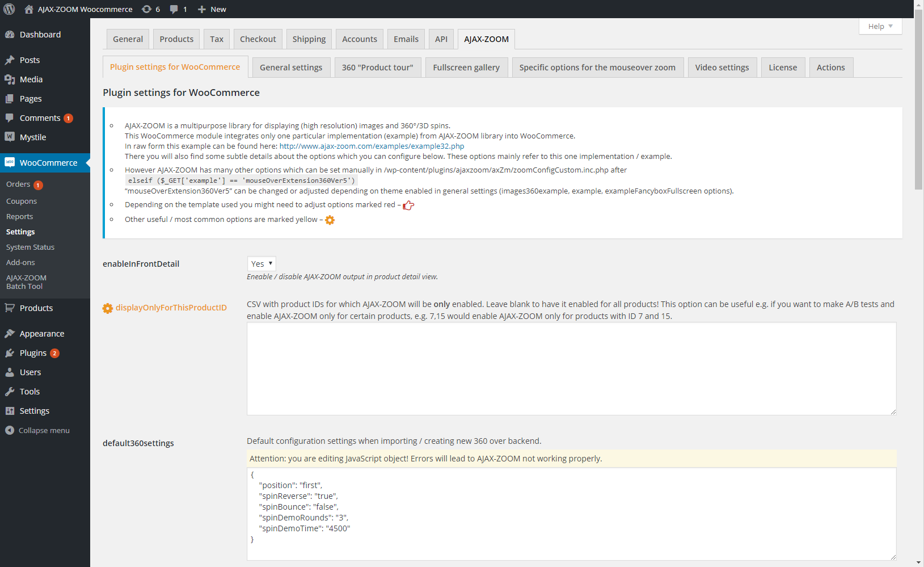Click the Collapse menu arrow icon
The image size is (924, 567).
pos(10,430)
